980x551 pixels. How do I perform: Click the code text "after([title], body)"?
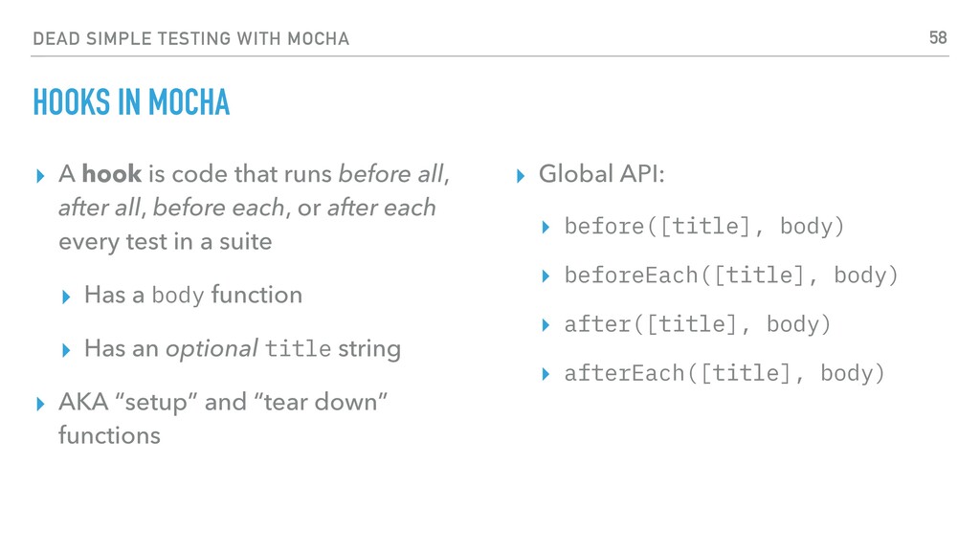click(698, 324)
